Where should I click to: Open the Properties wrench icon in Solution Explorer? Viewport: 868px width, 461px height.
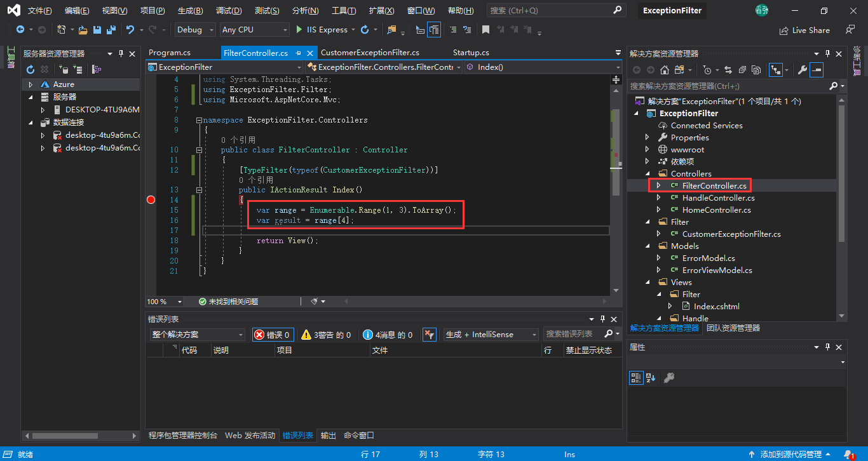pyautogui.click(x=802, y=70)
